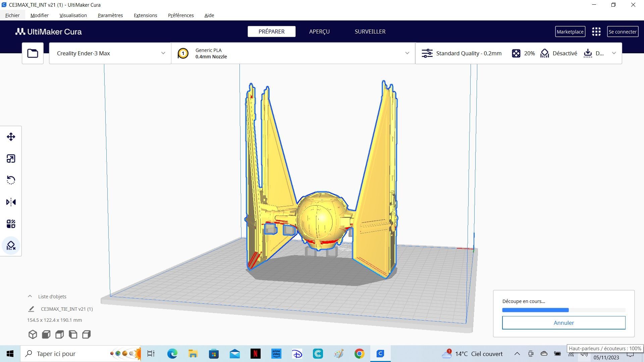Click the Standard Quality - 0.2mm profile text
Image resolution: width=644 pixels, height=362 pixels.
point(469,53)
